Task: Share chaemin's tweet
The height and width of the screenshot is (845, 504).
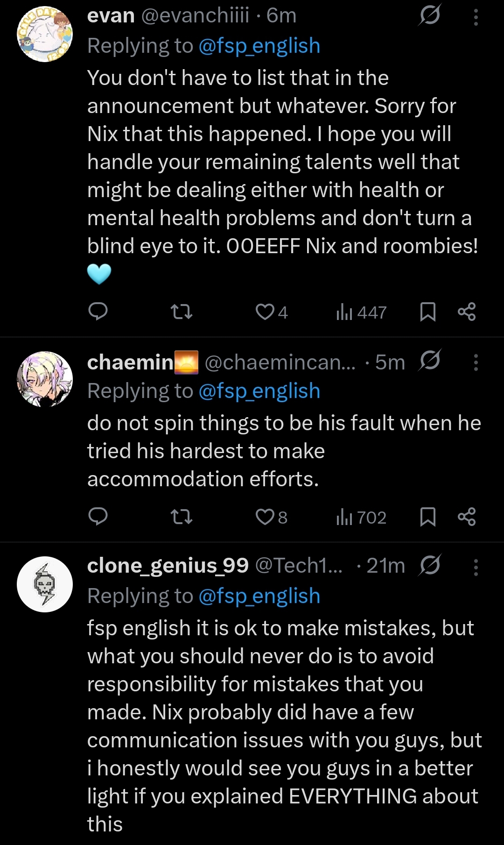Action: 467,517
